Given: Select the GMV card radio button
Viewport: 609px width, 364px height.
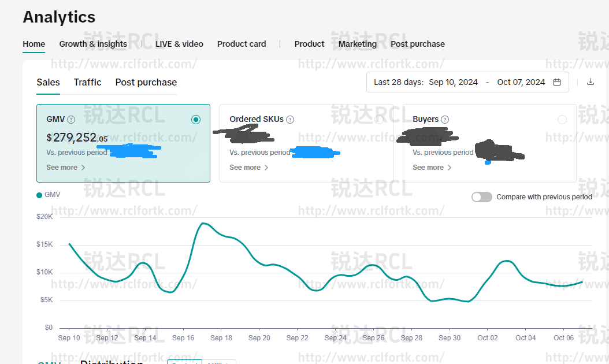Looking at the screenshot, I should click(x=196, y=119).
